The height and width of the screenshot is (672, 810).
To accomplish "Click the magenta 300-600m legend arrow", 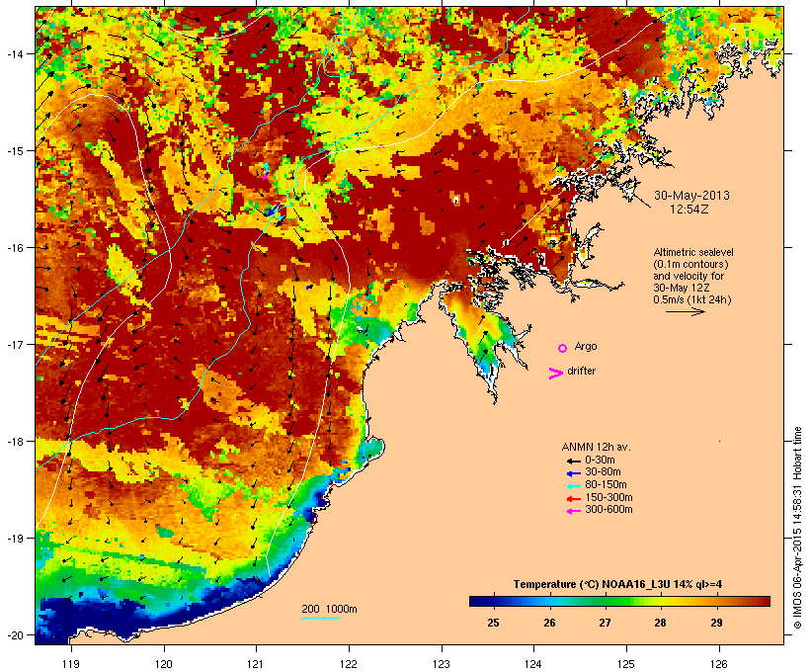I will tap(573, 511).
